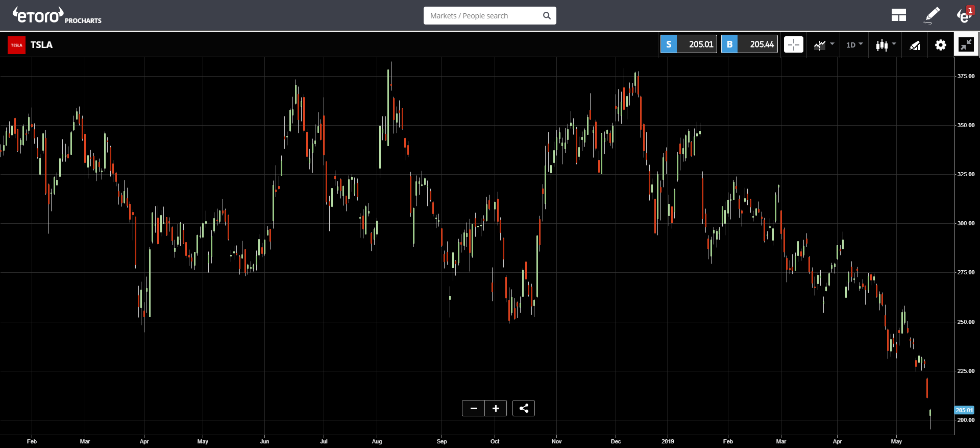
Task: Expand the candlestick chart type dropdown
Action: (886, 45)
